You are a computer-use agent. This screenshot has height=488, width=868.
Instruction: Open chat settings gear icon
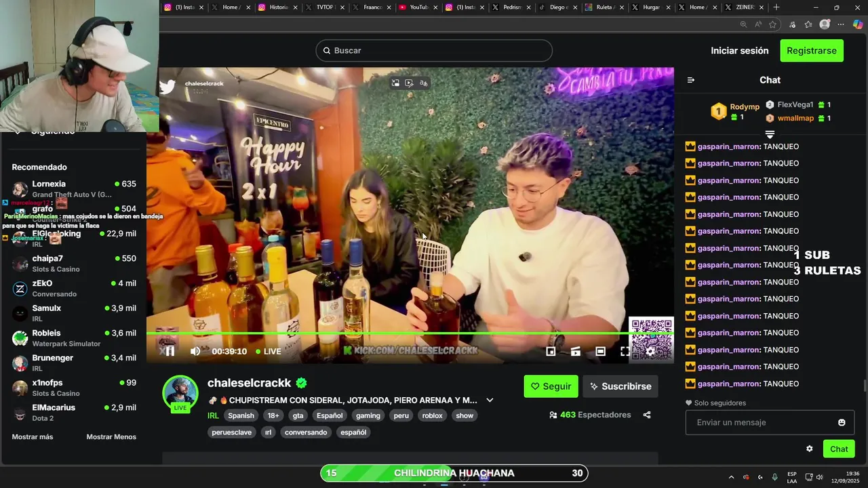(x=809, y=449)
